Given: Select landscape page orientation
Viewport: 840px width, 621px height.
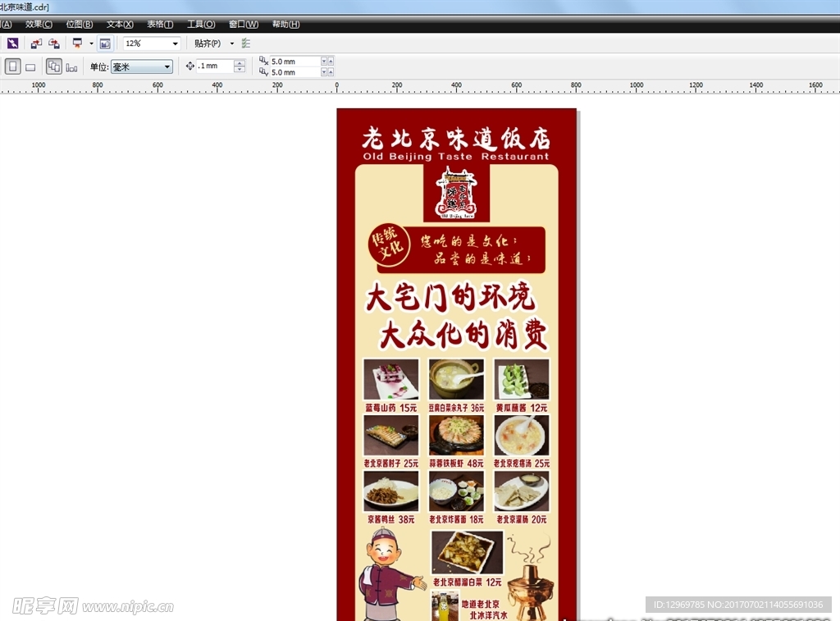Looking at the screenshot, I should pos(30,67).
